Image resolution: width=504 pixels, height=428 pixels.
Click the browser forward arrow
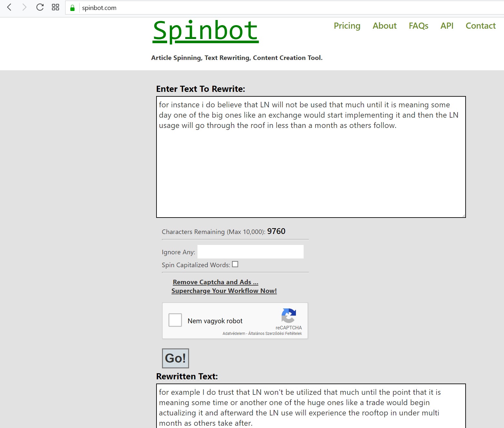point(24,7)
